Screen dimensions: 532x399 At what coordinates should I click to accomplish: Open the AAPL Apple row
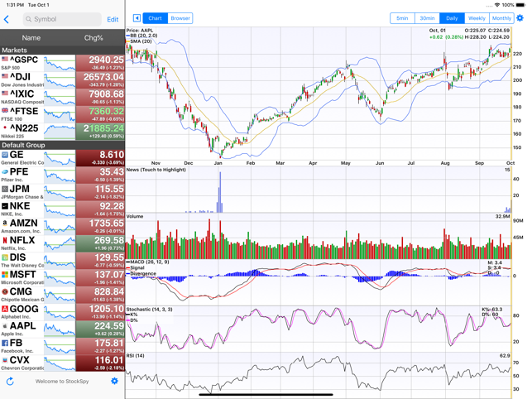point(62,329)
